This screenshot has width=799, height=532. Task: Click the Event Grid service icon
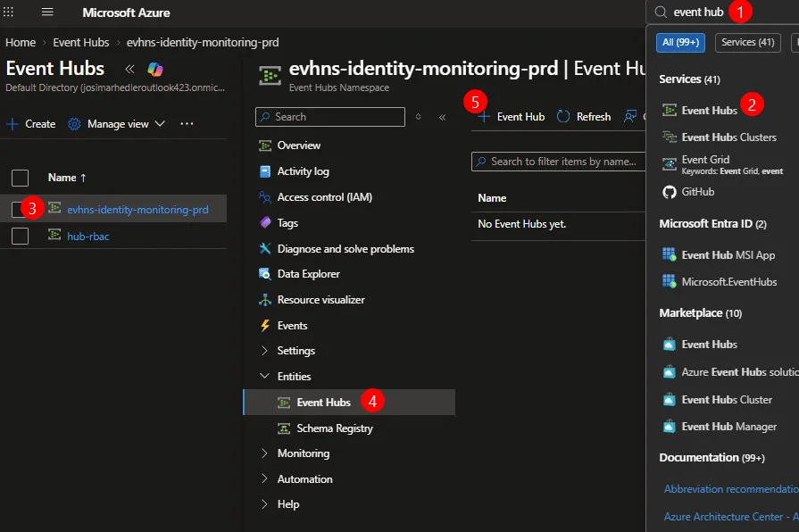pyautogui.click(x=669, y=164)
